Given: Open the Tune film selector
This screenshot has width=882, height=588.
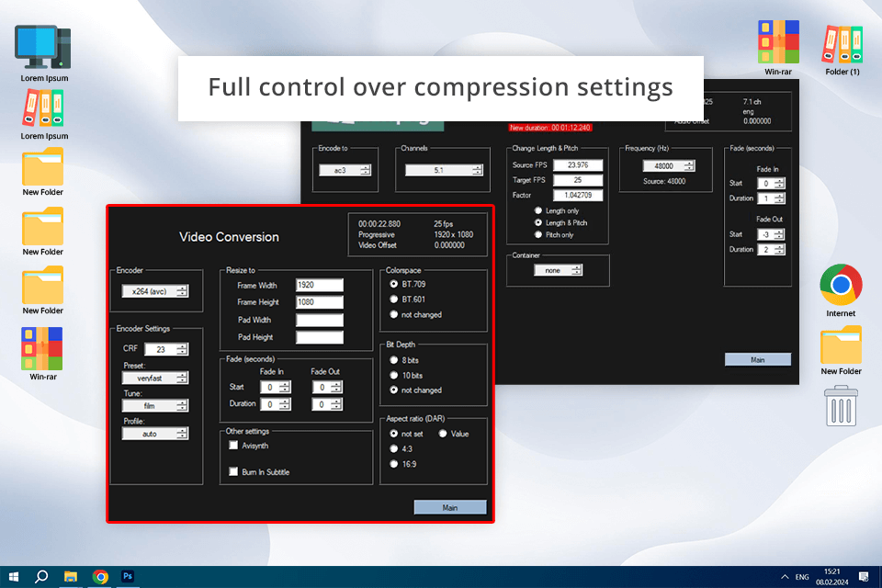Looking at the screenshot, I should click(x=154, y=406).
